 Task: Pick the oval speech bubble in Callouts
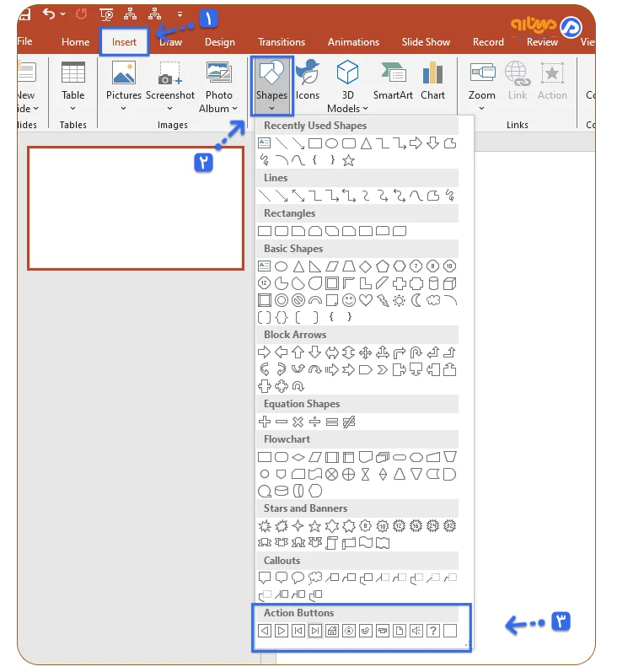(298, 578)
